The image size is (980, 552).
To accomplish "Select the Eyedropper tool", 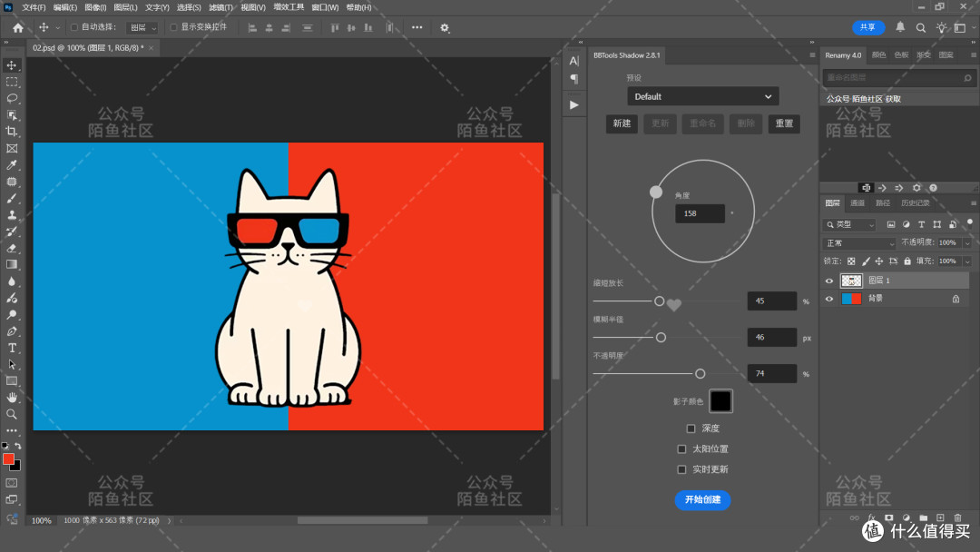I will tap(11, 164).
